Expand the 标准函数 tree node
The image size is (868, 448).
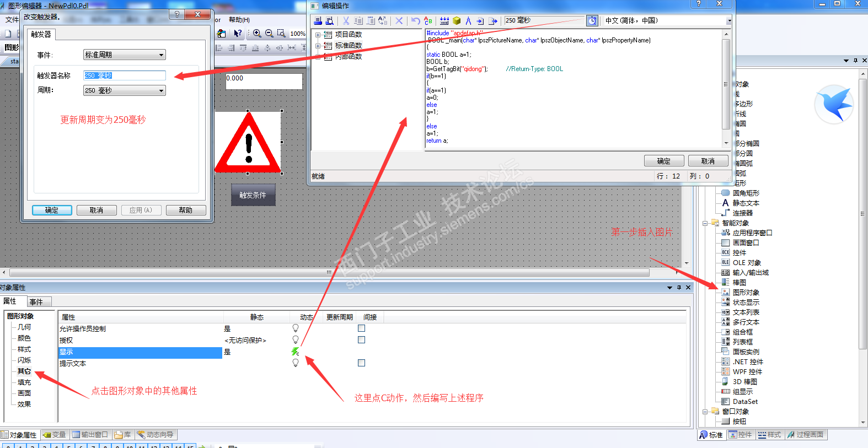(x=318, y=46)
